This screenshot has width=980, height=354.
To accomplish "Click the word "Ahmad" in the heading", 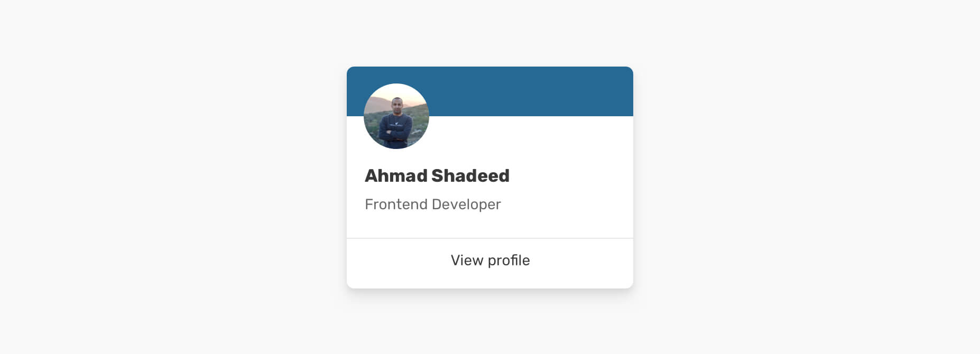I will click(395, 176).
